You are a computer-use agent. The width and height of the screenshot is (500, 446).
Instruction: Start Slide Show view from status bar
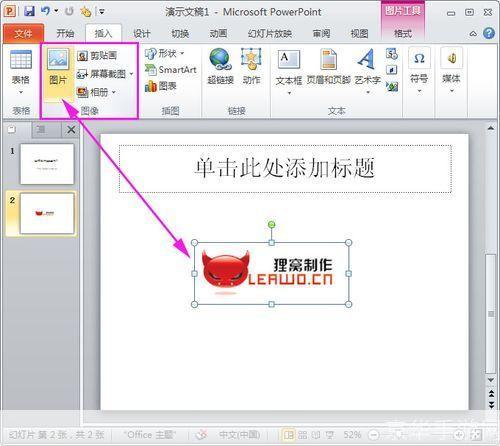330,435
